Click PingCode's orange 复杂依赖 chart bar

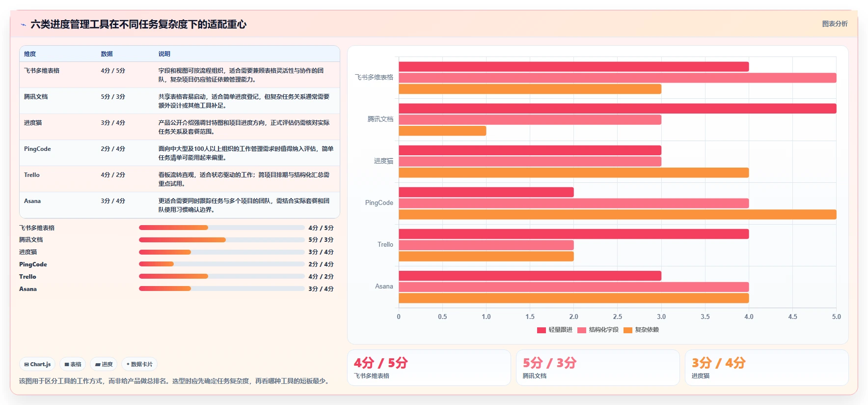[618, 214]
